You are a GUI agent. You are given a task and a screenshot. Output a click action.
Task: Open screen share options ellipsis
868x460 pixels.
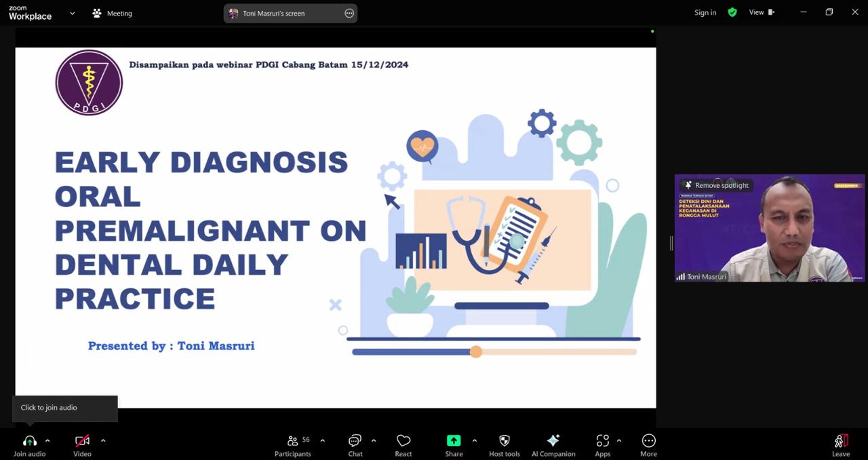(x=349, y=13)
